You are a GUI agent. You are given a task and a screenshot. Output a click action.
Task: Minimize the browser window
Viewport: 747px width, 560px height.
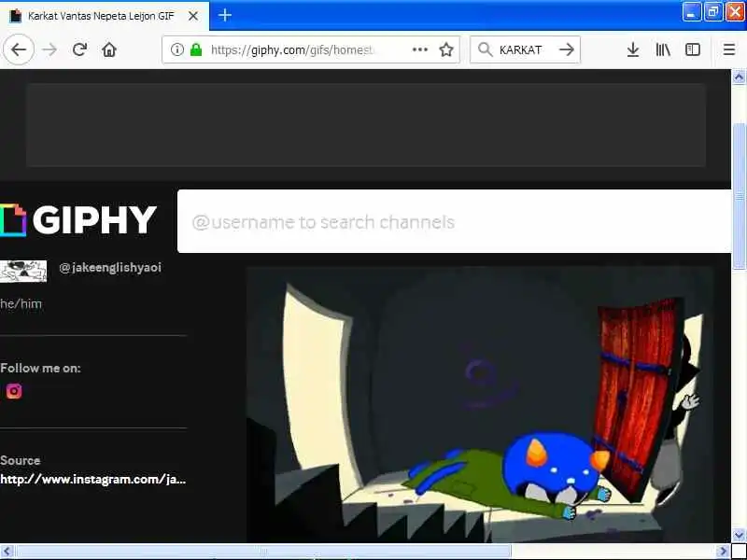tap(692, 12)
